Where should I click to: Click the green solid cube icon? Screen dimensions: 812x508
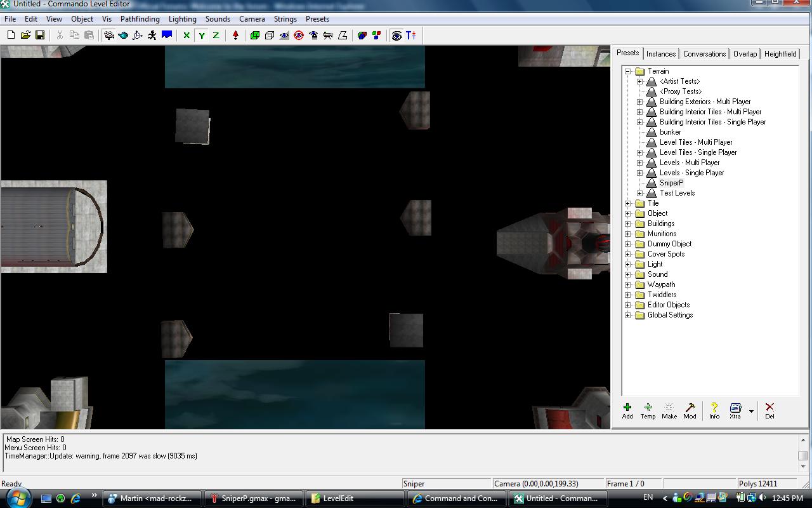tap(255, 36)
